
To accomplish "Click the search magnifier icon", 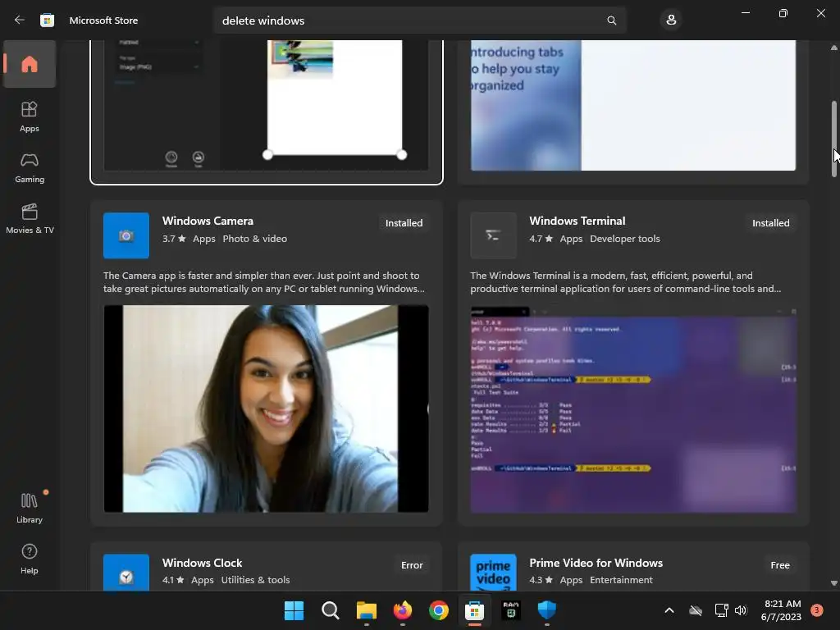I will 611,21.
